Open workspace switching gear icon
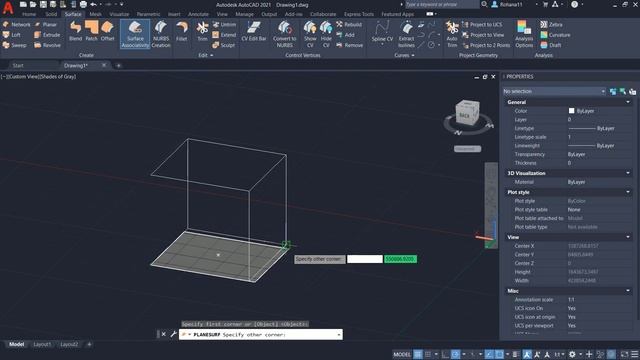Image resolution: width=640 pixels, height=360 pixels. [x=572, y=354]
